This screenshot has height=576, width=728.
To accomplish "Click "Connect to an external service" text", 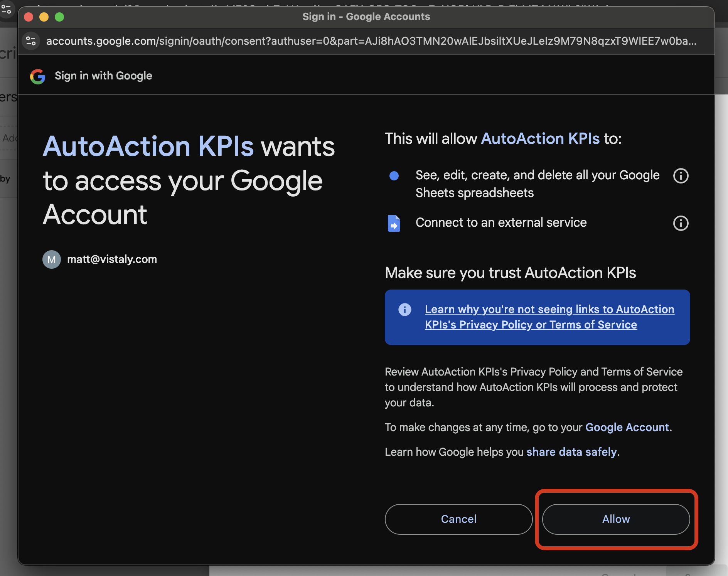I will (501, 222).
